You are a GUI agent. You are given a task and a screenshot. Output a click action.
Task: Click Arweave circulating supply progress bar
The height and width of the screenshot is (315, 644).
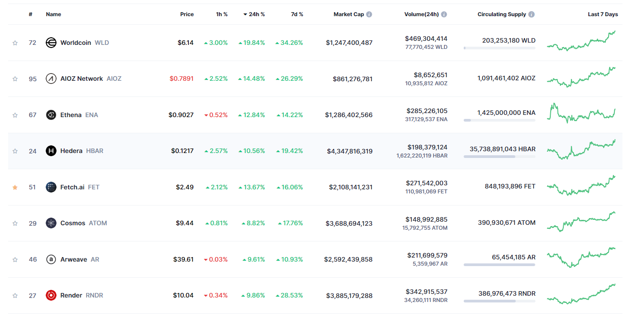point(500,265)
